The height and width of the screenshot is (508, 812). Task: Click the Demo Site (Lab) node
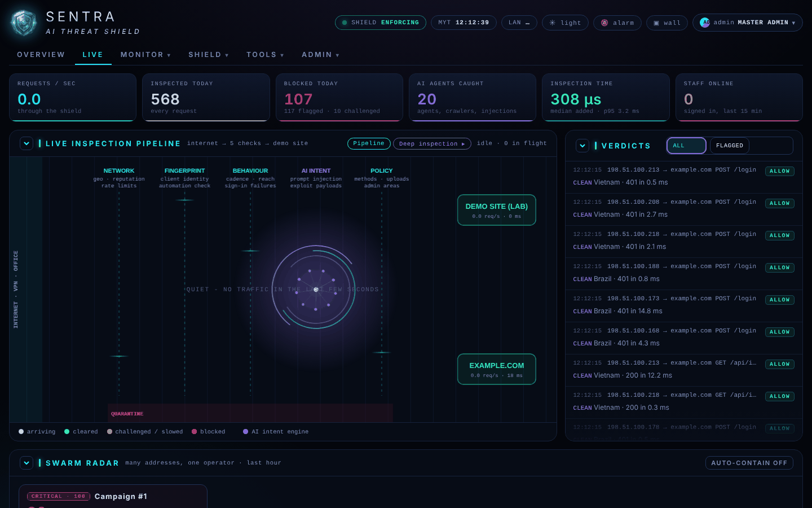(496, 210)
